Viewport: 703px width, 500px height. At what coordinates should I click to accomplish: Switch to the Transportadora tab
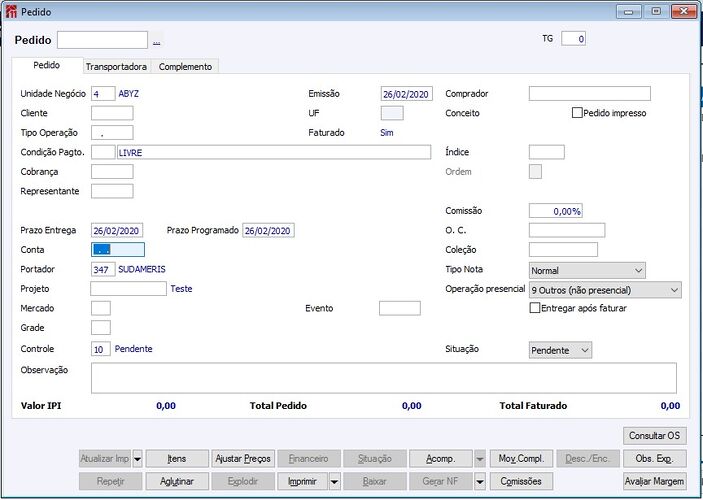coord(116,66)
